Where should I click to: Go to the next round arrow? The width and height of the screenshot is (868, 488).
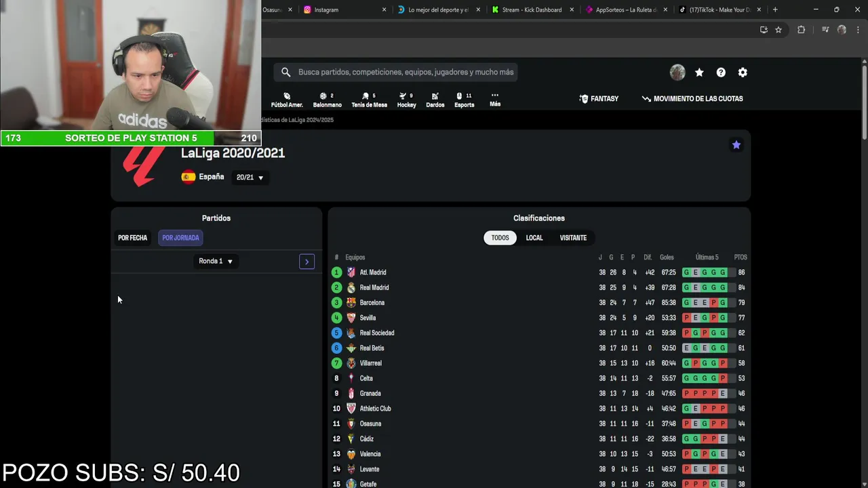pos(307,262)
